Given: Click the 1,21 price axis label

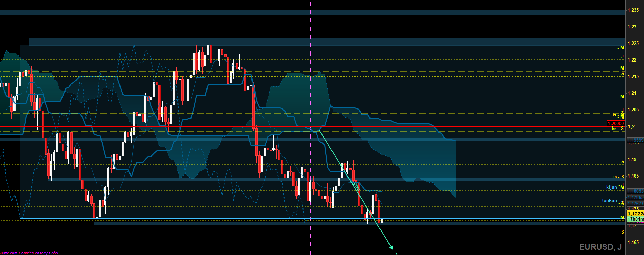Looking at the screenshot, I should pyautogui.click(x=632, y=93).
